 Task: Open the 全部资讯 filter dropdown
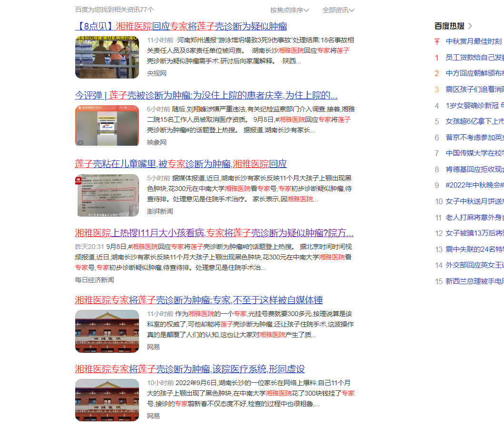click(x=338, y=10)
